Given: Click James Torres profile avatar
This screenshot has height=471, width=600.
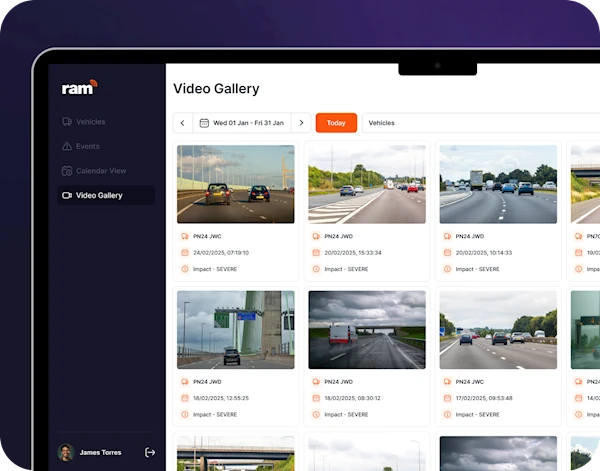Looking at the screenshot, I should pyautogui.click(x=66, y=452).
